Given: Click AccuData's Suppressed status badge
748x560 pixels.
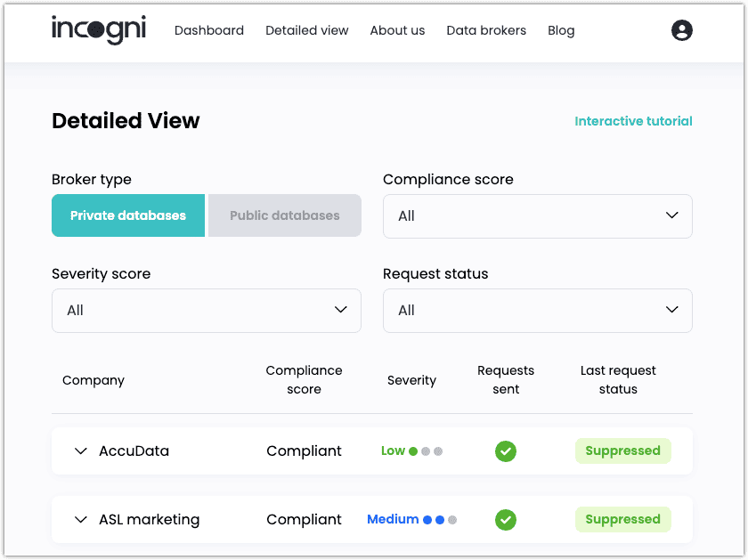Looking at the screenshot, I should coord(623,450).
